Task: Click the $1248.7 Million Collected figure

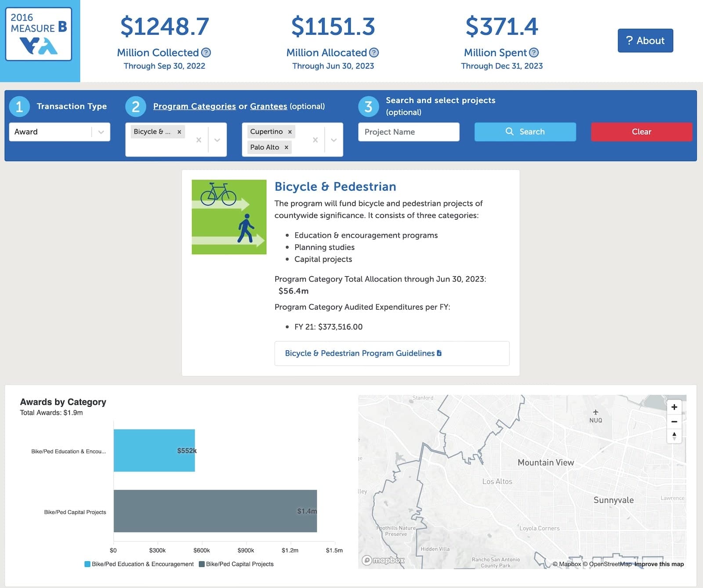Action: pyautogui.click(x=164, y=26)
